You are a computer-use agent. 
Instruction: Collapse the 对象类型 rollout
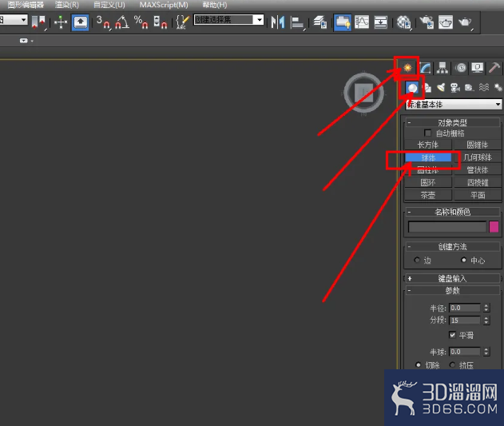point(452,122)
